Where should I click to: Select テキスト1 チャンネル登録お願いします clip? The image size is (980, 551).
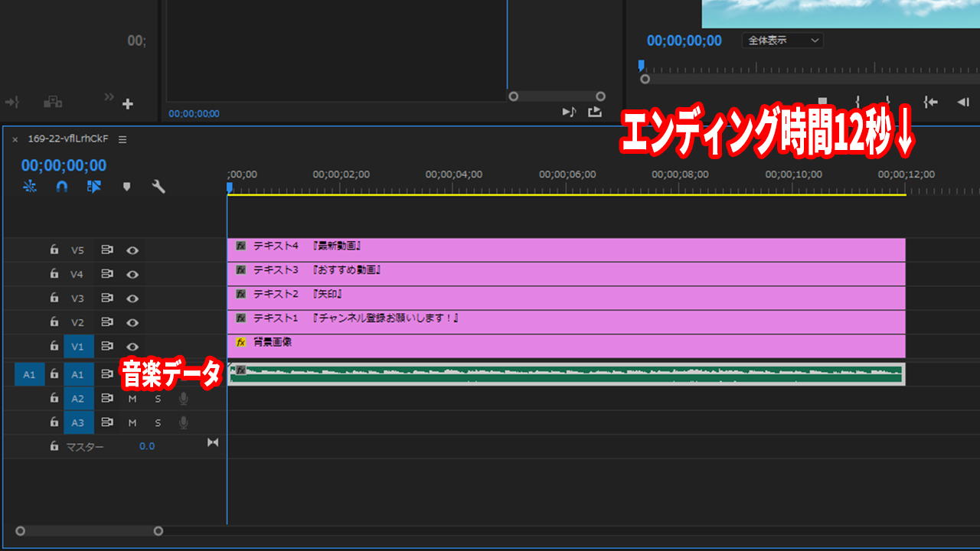click(x=567, y=322)
